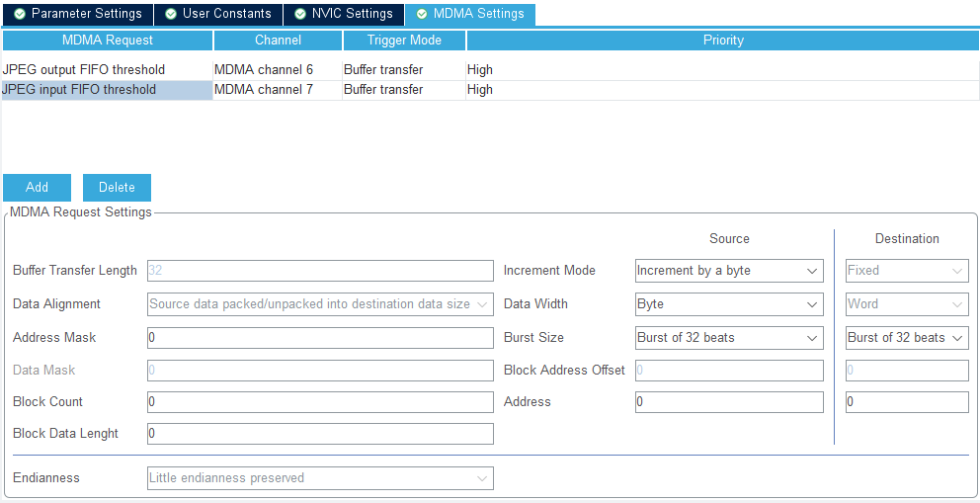Viewport: 980px width, 503px height.
Task: Click green check icon on NVIC Settings tab
Action: [x=300, y=14]
